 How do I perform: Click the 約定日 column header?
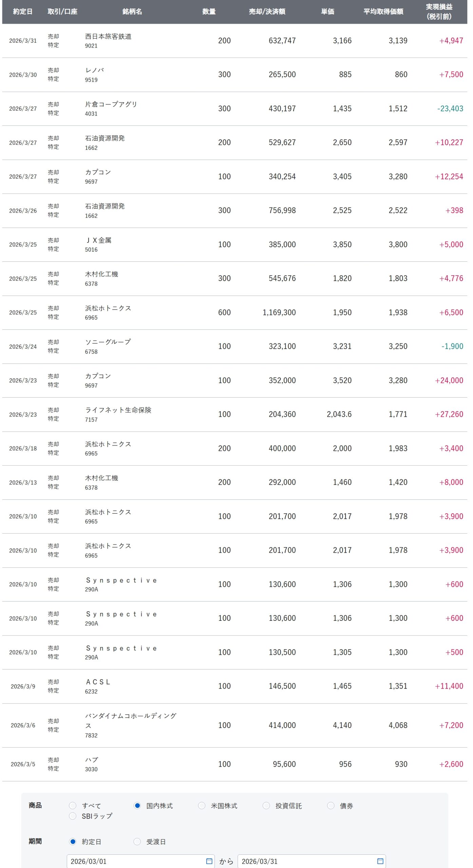click(23, 12)
